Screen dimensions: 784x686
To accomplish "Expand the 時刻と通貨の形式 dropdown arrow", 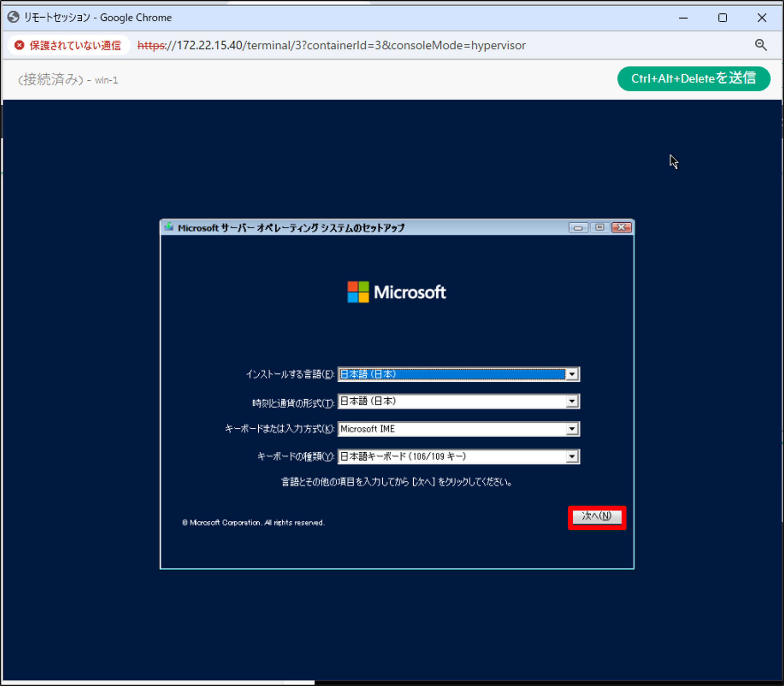I will [572, 401].
